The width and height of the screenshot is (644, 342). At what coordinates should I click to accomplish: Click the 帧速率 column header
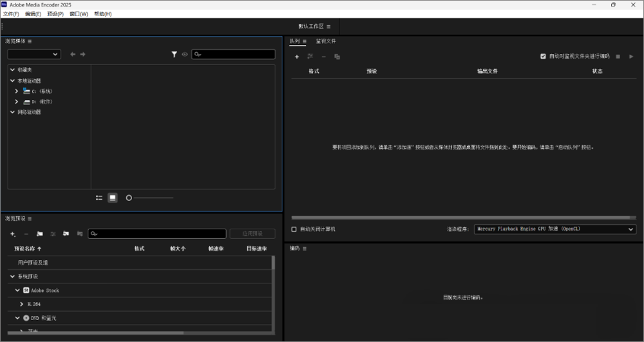tap(216, 249)
